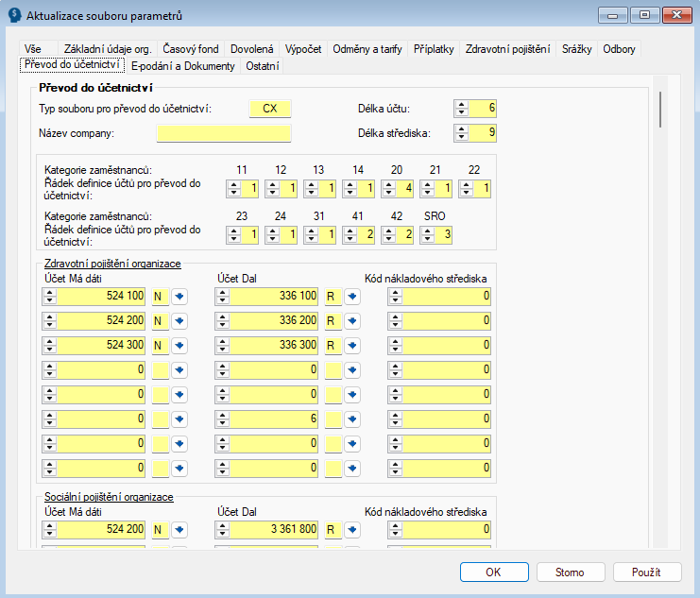The height and width of the screenshot is (598, 700).
Task: Open blue arrow lookup next to 524 200 health row
Action: (x=179, y=320)
